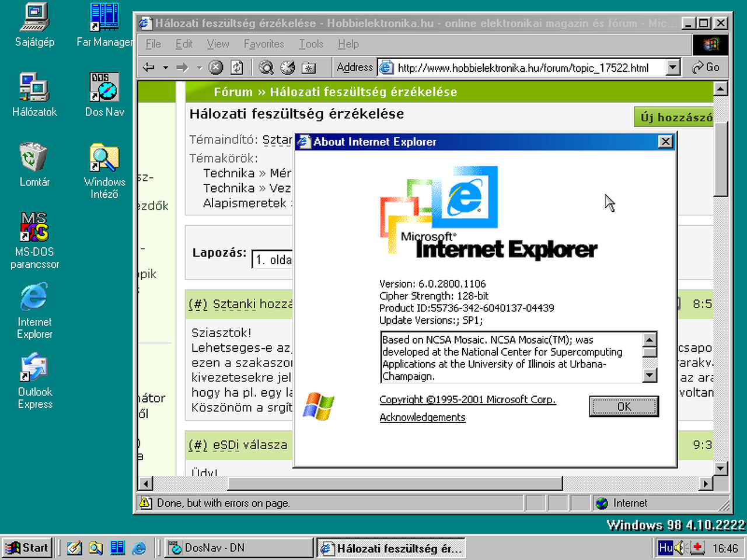747x560 pixels.
Task: Click the Internet zone status bar indicator
Action: [621, 503]
